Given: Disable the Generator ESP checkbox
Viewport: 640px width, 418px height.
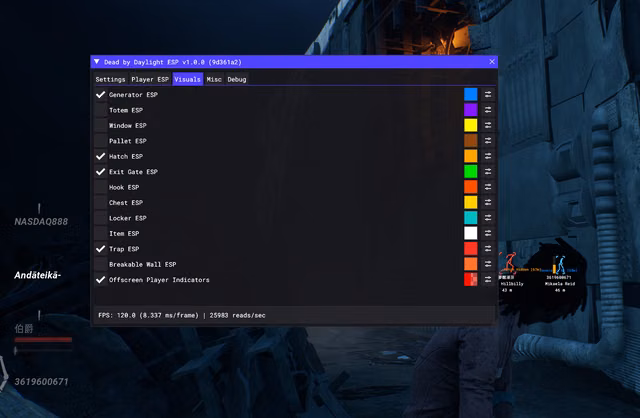Looking at the screenshot, I should coord(100,94).
